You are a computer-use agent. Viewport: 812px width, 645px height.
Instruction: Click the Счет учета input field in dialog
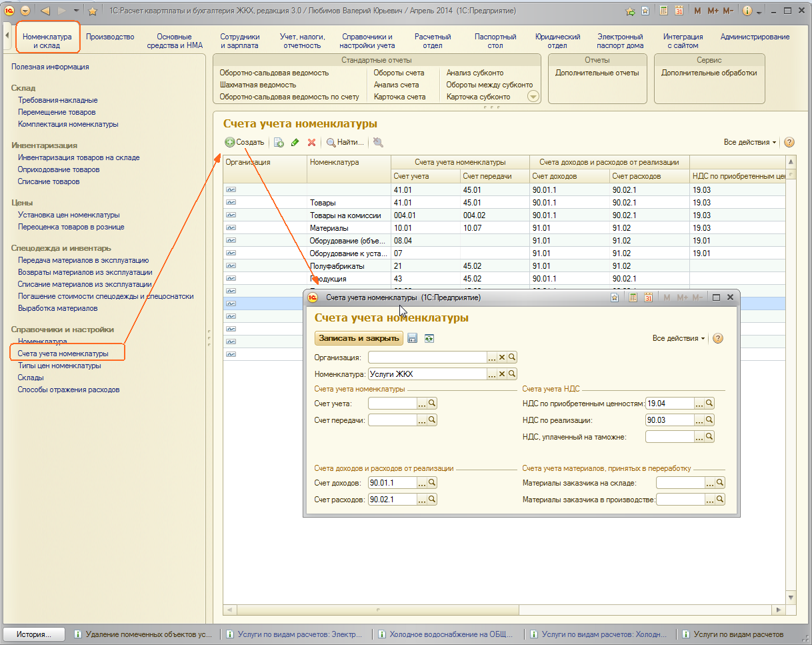click(x=393, y=403)
